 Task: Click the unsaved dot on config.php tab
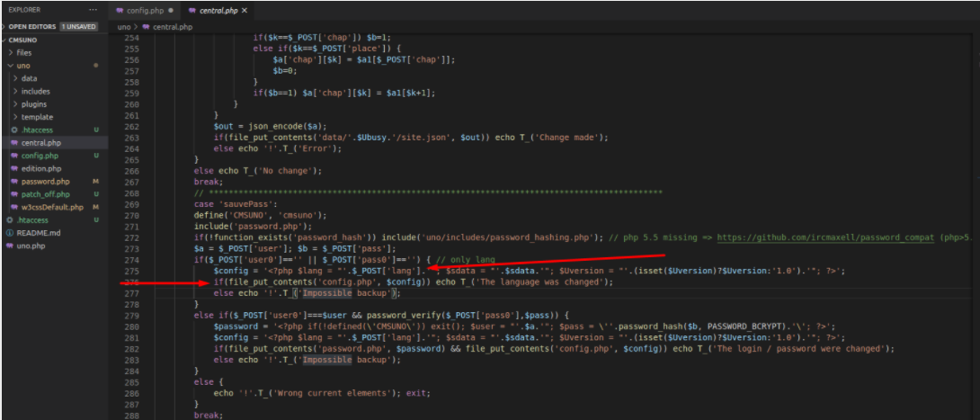coord(170,11)
